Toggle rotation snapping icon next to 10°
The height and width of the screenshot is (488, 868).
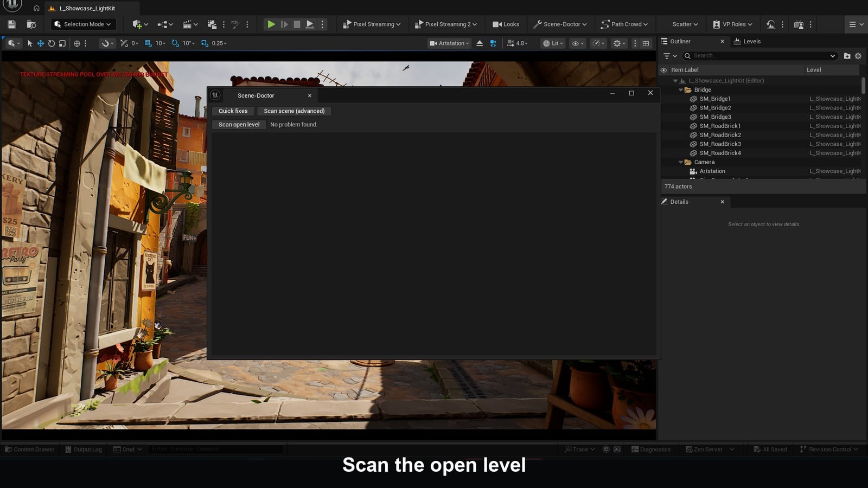pyautogui.click(x=175, y=43)
